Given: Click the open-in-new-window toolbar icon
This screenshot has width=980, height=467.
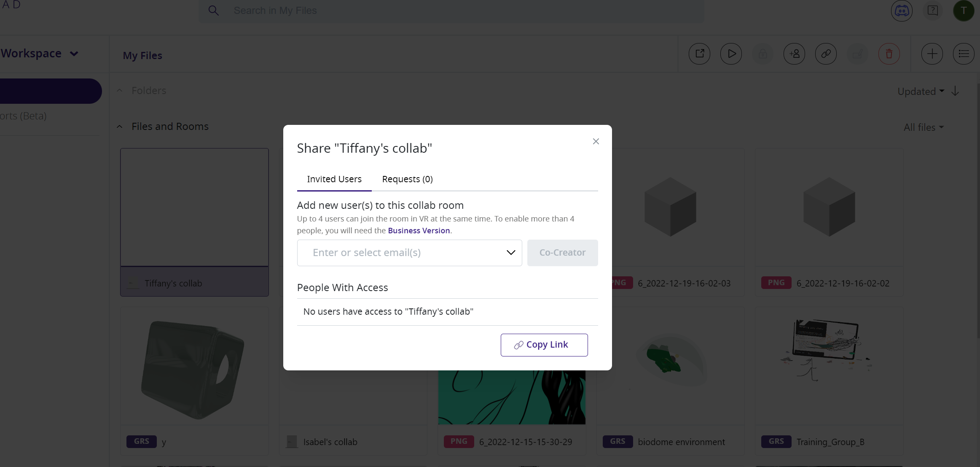Looking at the screenshot, I should coord(700,54).
